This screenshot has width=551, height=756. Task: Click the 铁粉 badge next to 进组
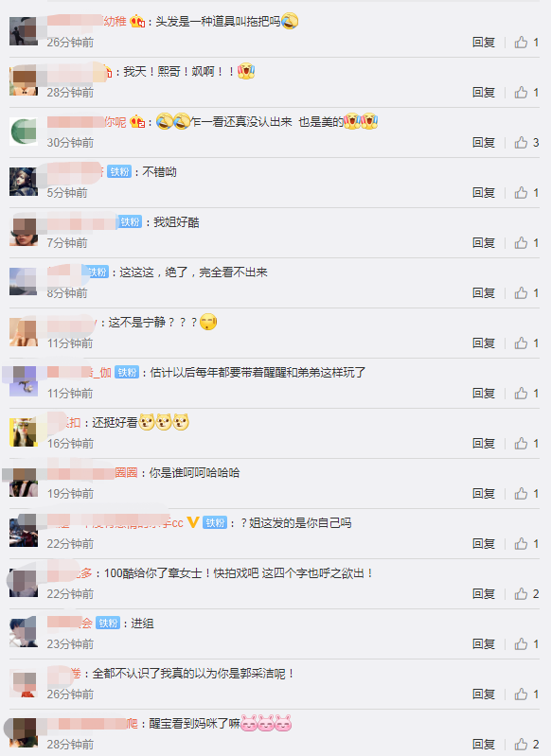(108, 623)
